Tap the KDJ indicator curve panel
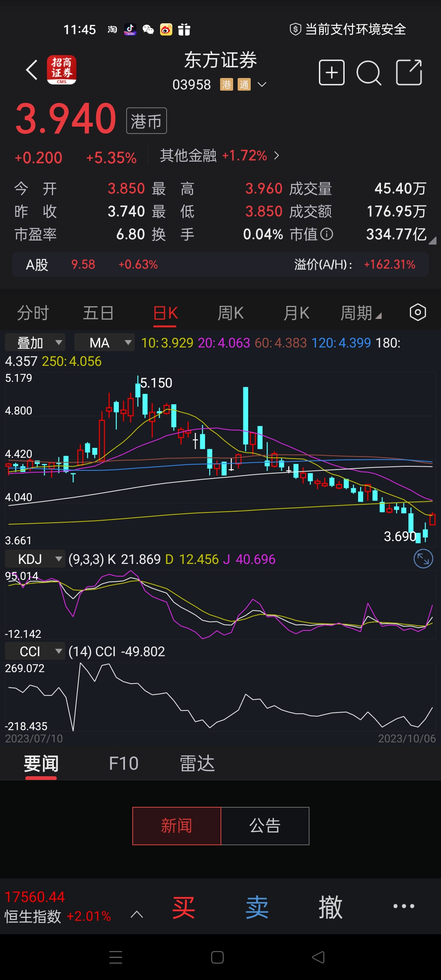Image resolution: width=441 pixels, height=980 pixels. [220, 604]
